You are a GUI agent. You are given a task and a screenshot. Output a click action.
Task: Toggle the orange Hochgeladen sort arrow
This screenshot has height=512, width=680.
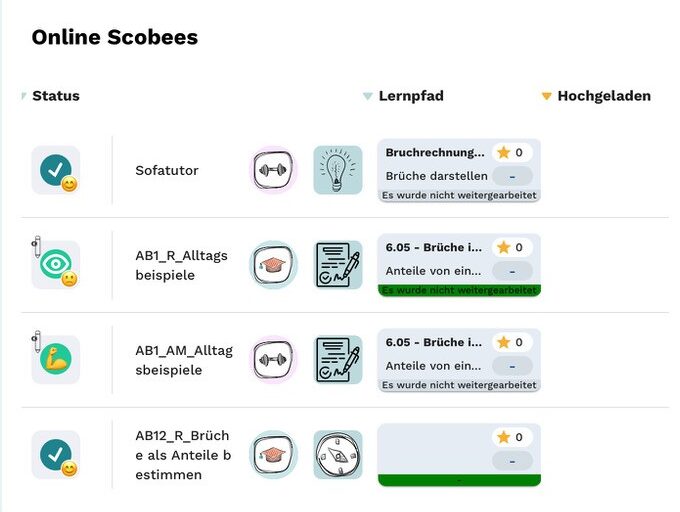[x=546, y=97]
